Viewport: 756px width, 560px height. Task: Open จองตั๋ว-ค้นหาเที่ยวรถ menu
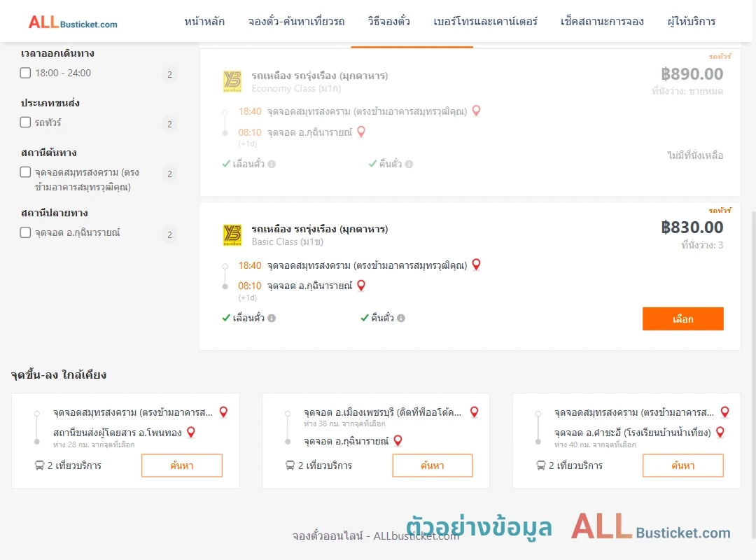pos(296,22)
